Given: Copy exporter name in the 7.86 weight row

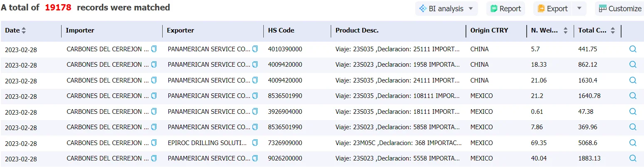Looking at the screenshot, I should point(255,127).
